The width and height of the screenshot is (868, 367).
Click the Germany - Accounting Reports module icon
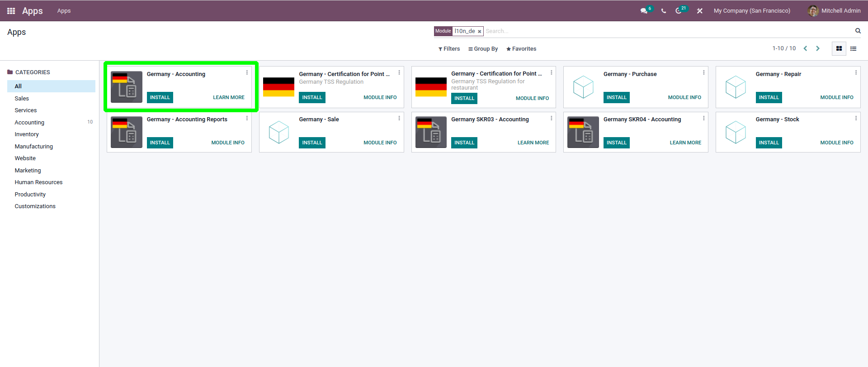(x=127, y=132)
